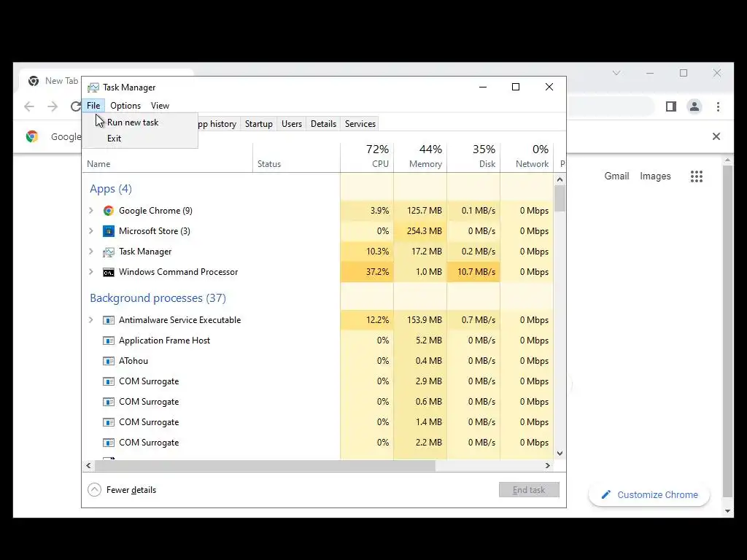The image size is (747, 560).
Task: Select the ATohou process name
Action: [133, 361]
